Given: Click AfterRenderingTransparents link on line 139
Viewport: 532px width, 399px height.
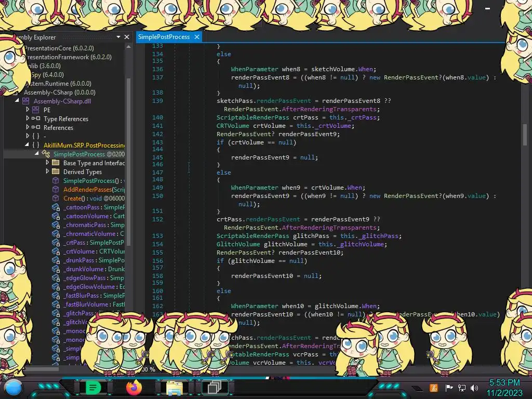Looking at the screenshot, I should click(329, 109).
